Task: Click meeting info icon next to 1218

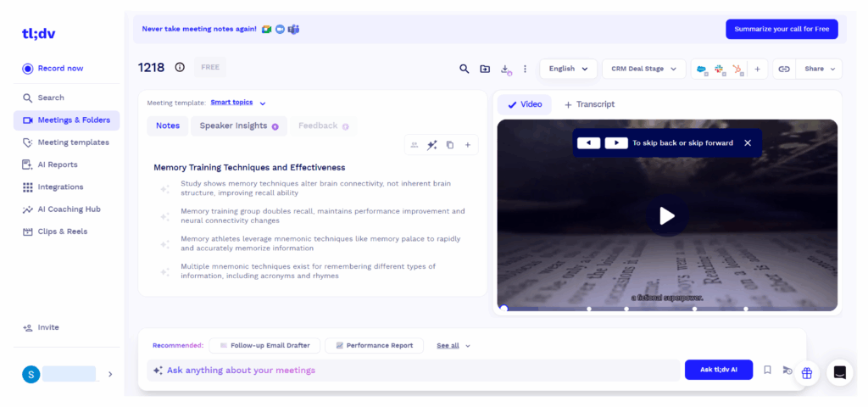Action: point(180,67)
